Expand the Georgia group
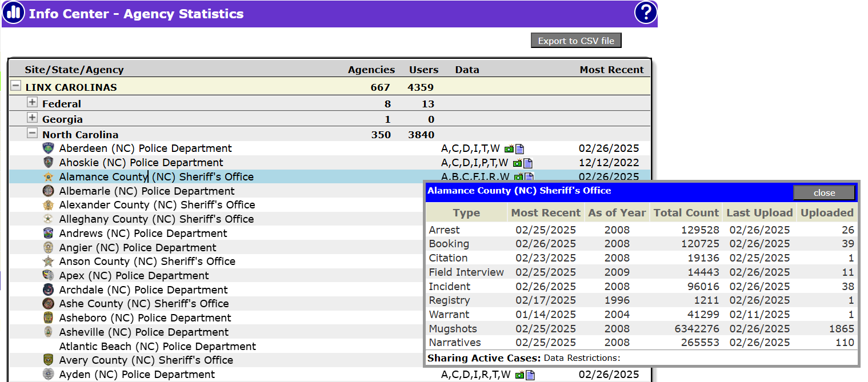This screenshot has height=382, width=868. click(33, 119)
